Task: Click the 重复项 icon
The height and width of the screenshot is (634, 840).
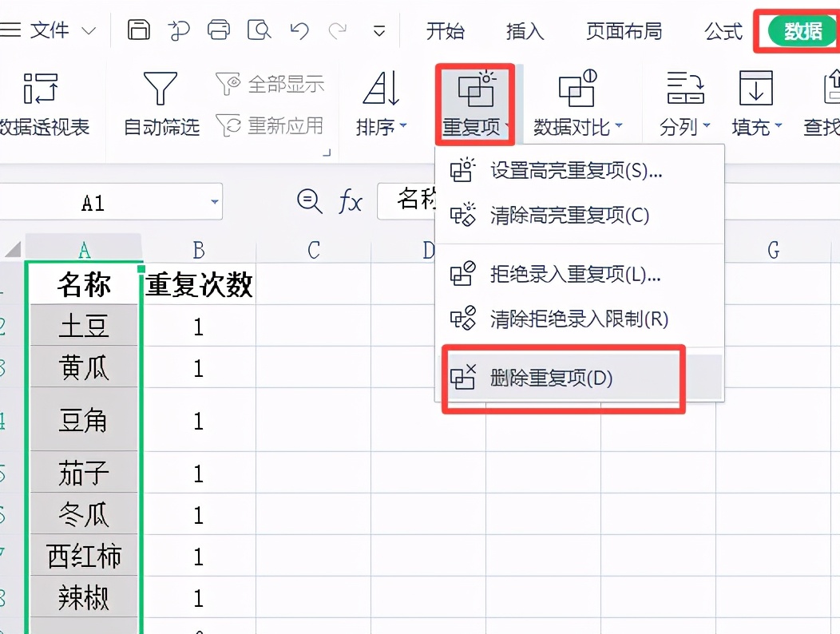Action: click(476, 89)
